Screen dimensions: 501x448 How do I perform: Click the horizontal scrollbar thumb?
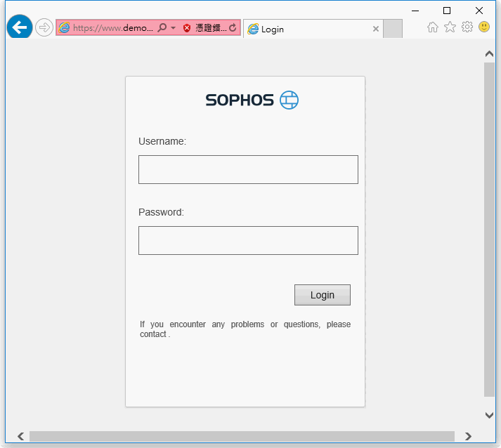click(x=242, y=436)
